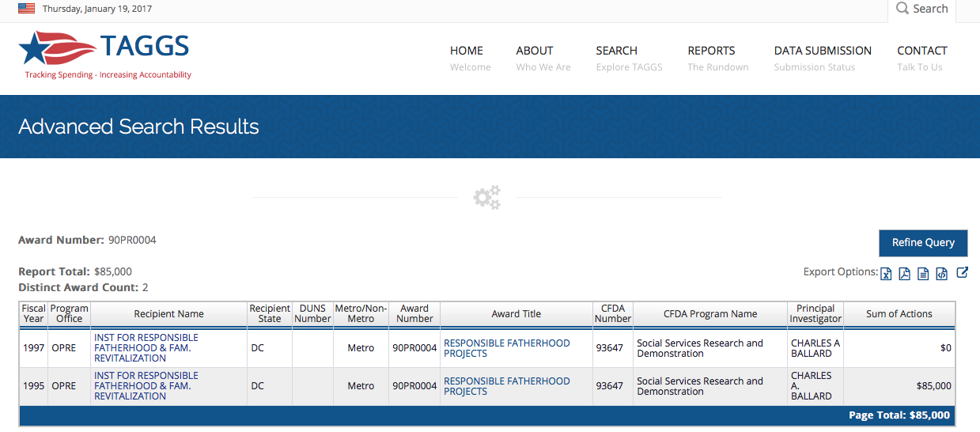The height and width of the screenshot is (432, 980).
Task: Export results as PDF file
Action: [x=905, y=274]
